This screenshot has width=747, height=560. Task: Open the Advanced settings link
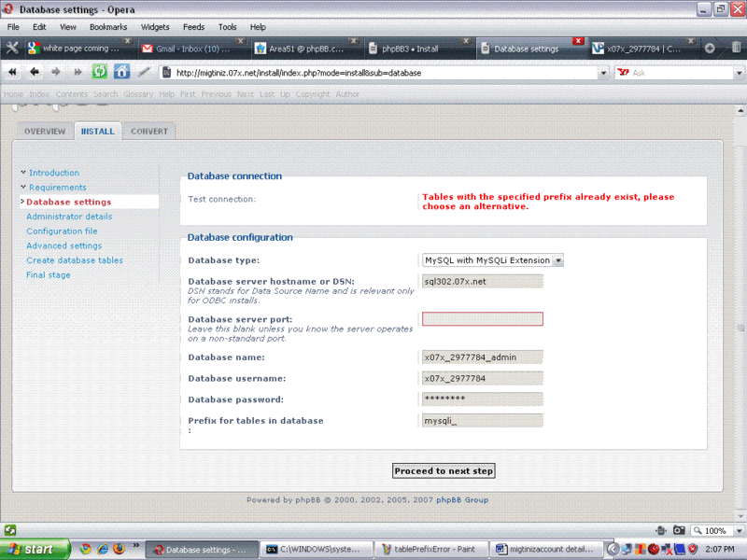coord(64,245)
